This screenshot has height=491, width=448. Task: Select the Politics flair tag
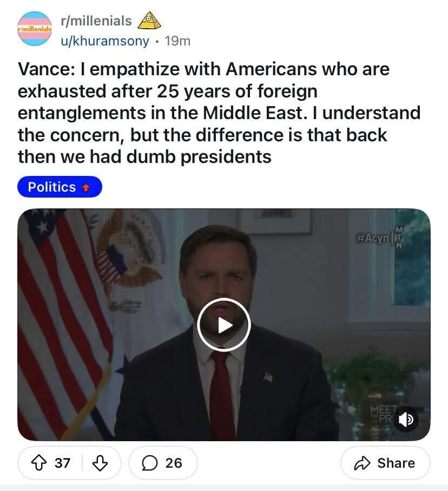pos(60,187)
